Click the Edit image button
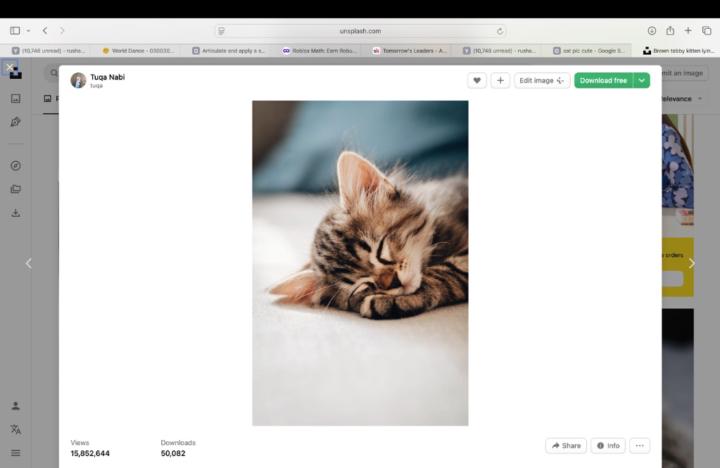Viewport: 720px width, 468px height. tap(542, 80)
